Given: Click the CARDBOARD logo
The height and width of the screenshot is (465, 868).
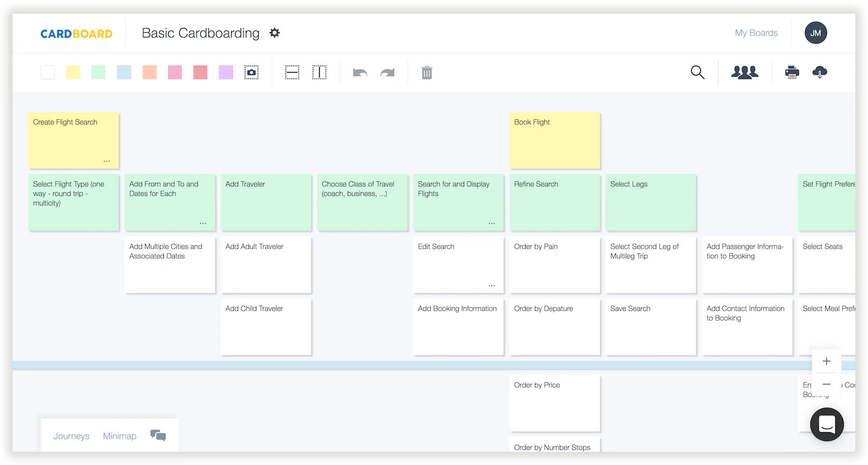Looking at the screenshot, I should (76, 34).
